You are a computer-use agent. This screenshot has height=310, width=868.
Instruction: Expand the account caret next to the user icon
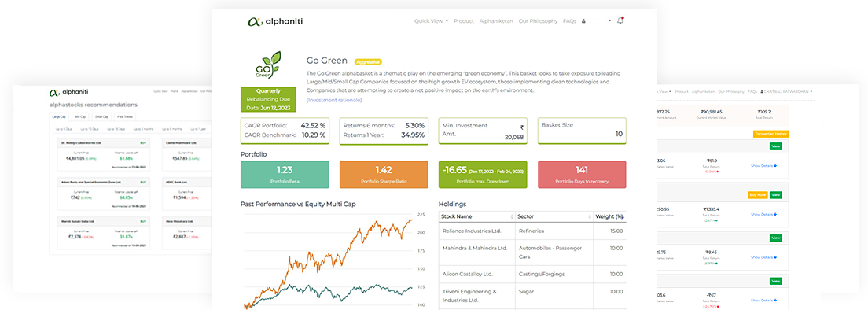click(x=609, y=21)
